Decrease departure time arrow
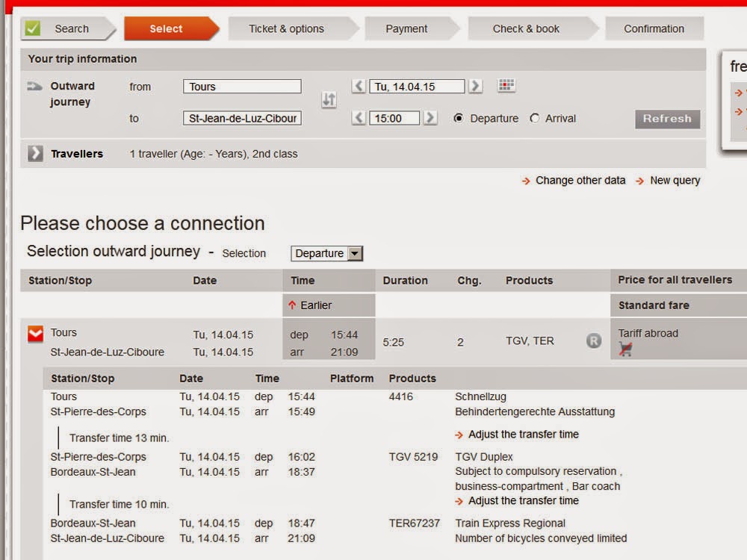This screenshot has height=560, width=747. 359,118
